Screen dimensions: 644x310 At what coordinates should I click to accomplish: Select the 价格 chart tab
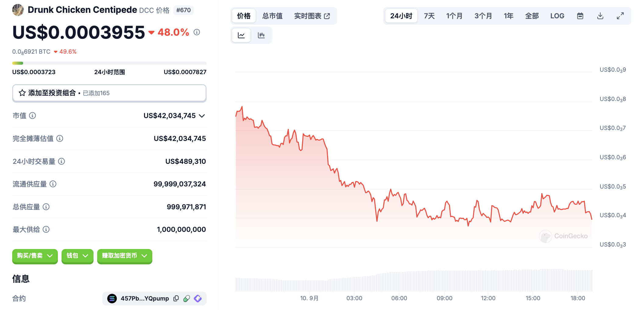coord(244,16)
